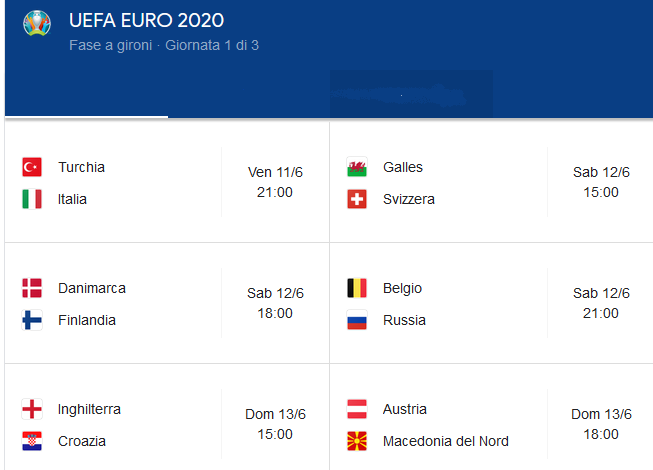Select the underlined first tab below the header
653x470 pixels.
coord(86,108)
